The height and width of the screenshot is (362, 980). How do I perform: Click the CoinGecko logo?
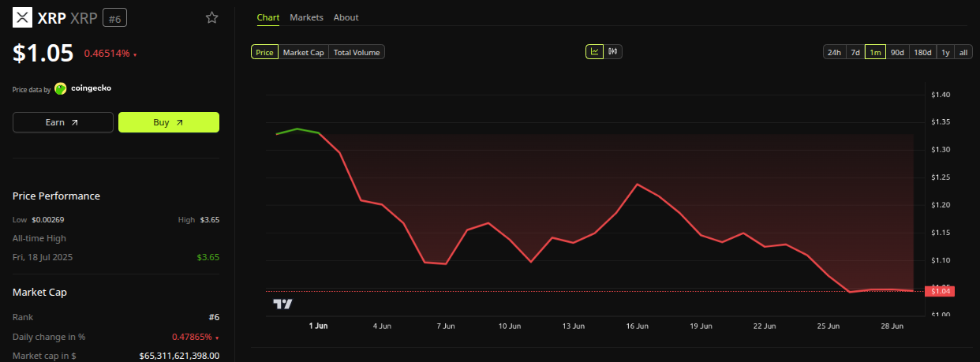click(61, 88)
